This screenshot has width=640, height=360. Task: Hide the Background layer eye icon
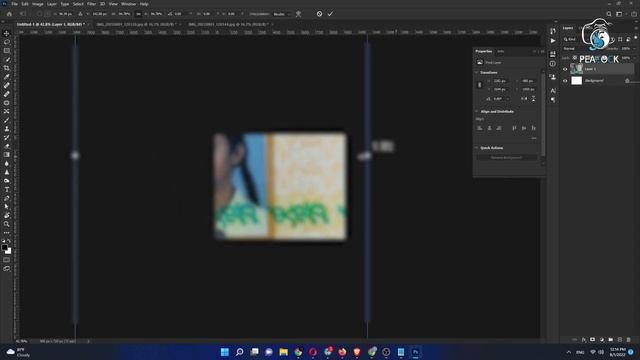tap(565, 81)
